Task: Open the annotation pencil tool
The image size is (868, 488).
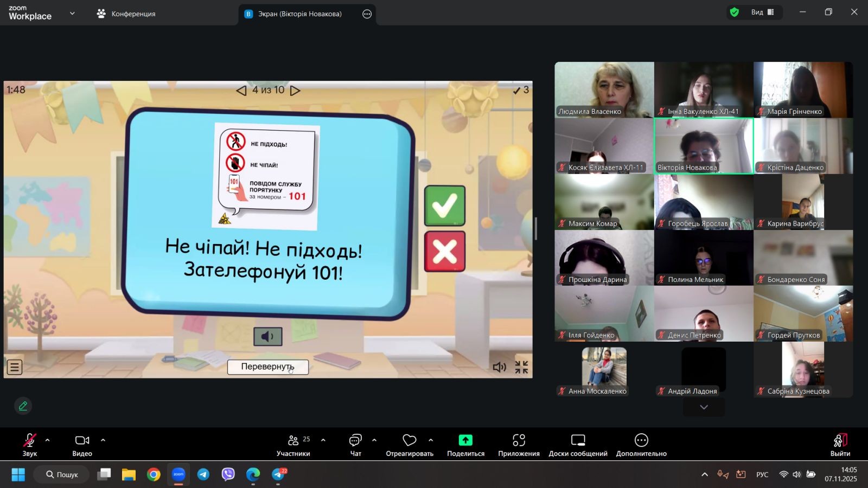Action: click(x=23, y=406)
